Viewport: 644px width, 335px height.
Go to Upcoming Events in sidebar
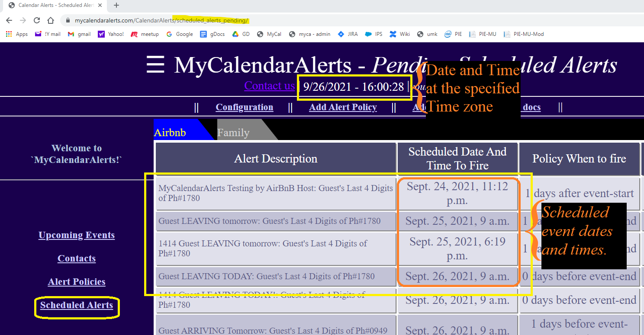[x=77, y=235]
